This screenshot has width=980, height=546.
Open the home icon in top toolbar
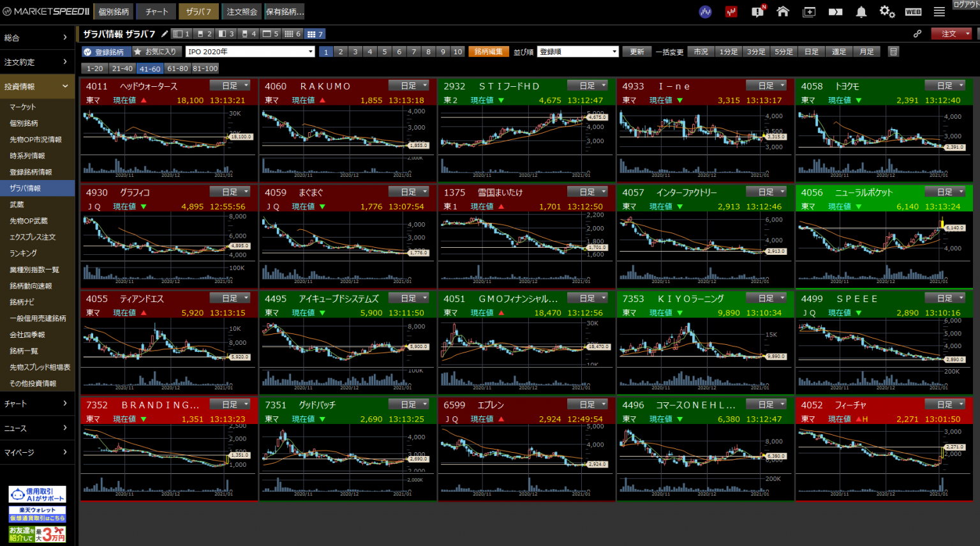point(783,11)
